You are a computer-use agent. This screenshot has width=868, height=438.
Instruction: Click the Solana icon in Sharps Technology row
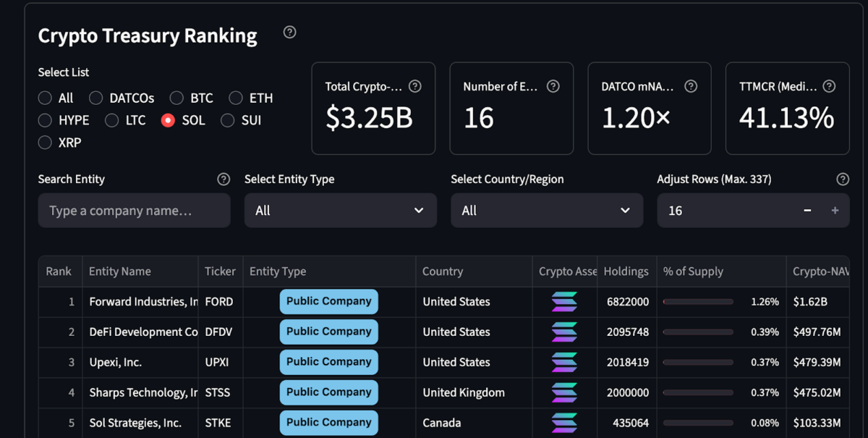(x=564, y=393)
